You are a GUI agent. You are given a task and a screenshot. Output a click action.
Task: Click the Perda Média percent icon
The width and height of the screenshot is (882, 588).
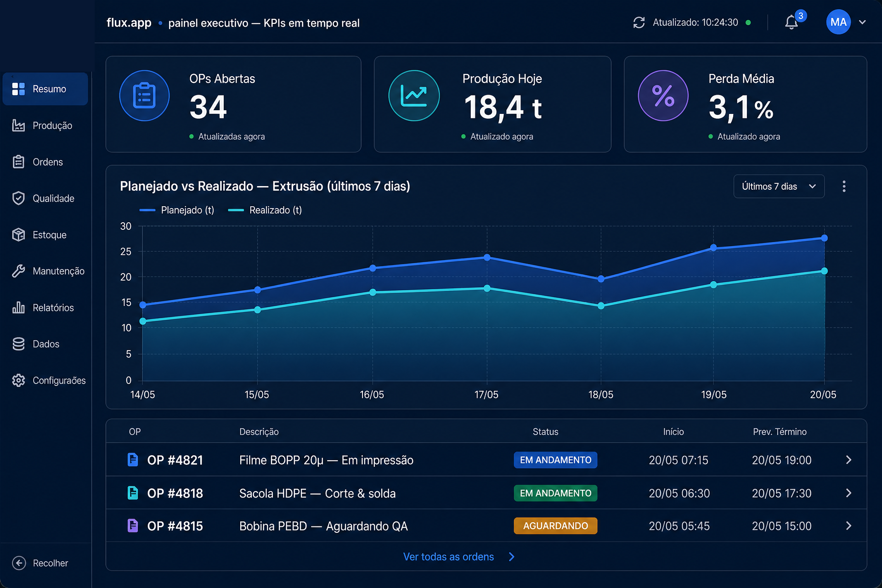click(663, 96)
